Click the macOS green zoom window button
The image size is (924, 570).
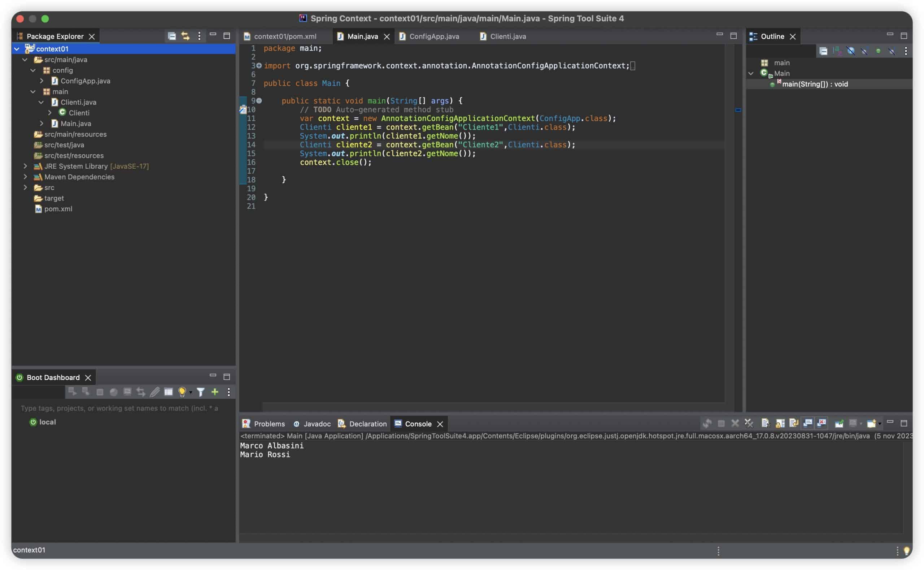[45, 18]
